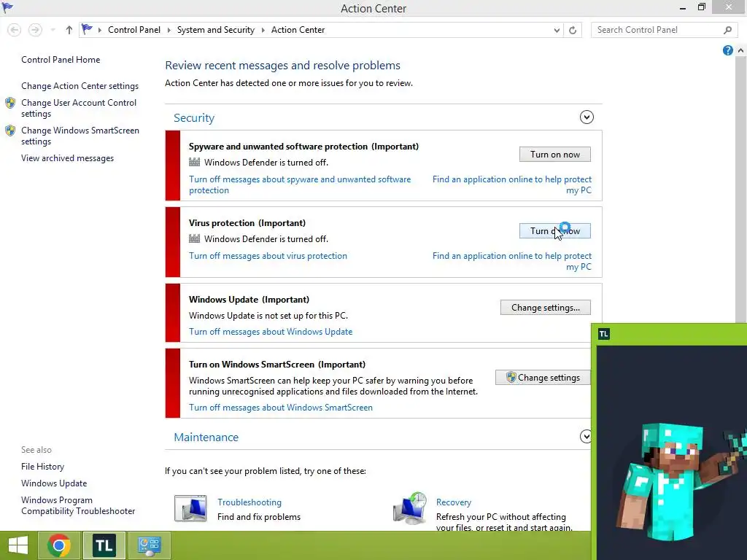Open the Recovery link
The height and width of the screenshot is (560, 747).
pos(454,502)
